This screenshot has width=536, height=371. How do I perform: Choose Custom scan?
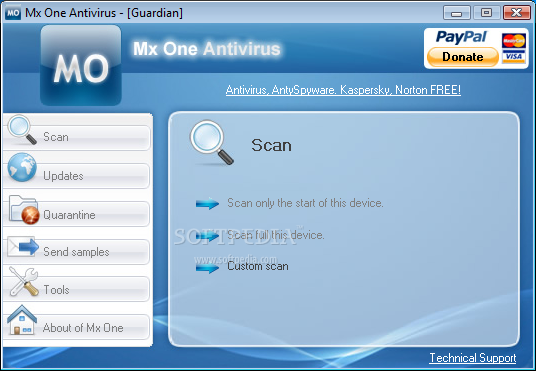pos(258,266)
